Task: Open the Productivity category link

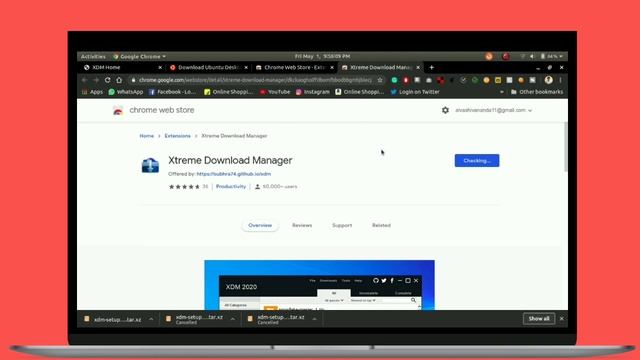Action: [231, 187]
